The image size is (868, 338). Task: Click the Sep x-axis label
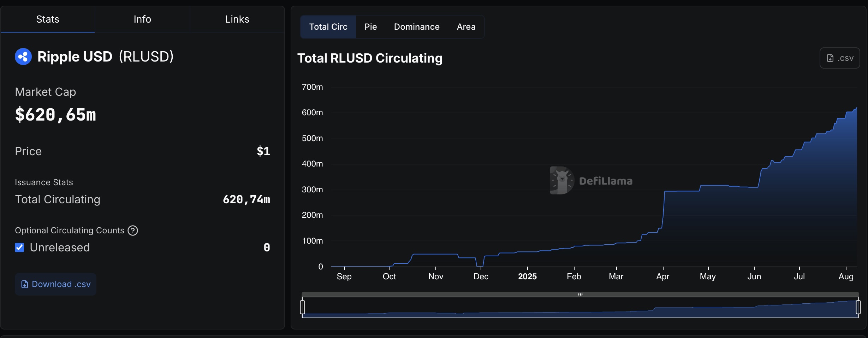344,276
